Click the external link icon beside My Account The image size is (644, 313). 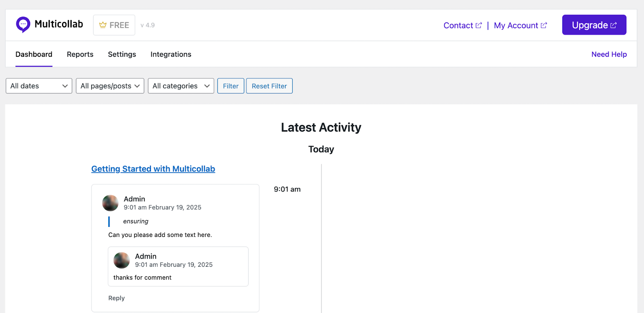544,25
